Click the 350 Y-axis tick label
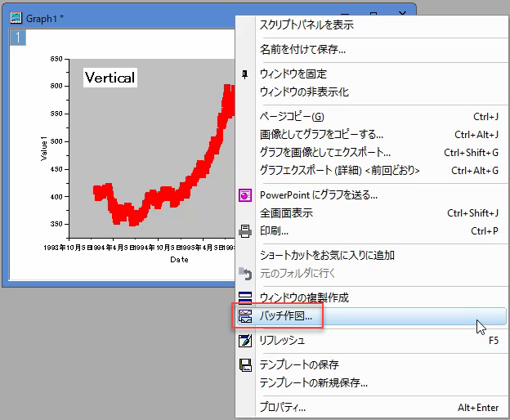The image size is (510, 420). (x=56, y=224)
